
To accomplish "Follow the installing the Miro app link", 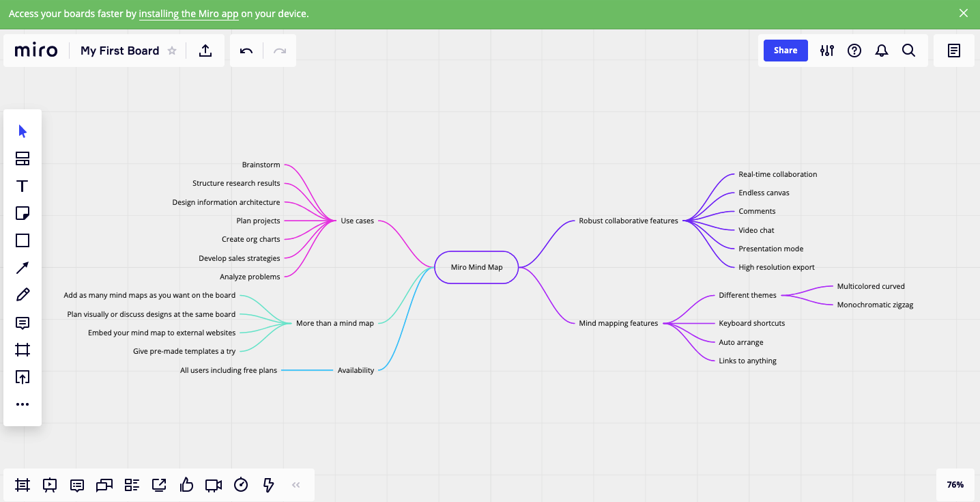I will [x=188, y=14].
